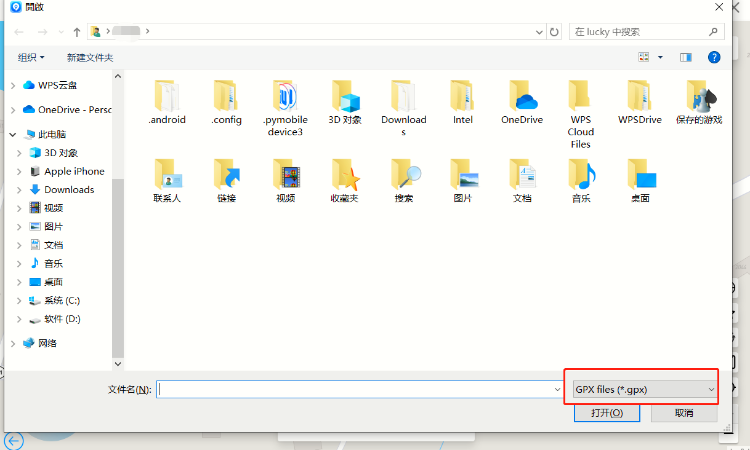Go up one folder level
Screen dimensions: 750x450
tap(77, 32)
